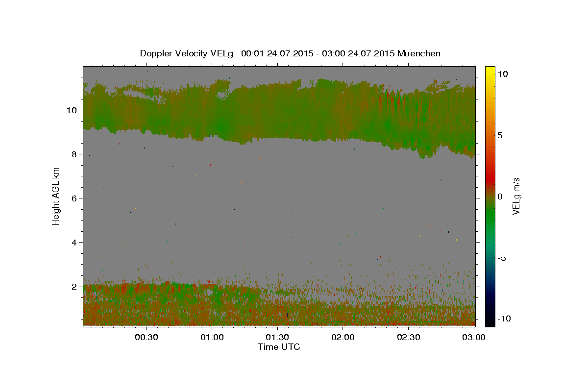Click the 'Height AGL km' axis label
588x392 pixels.
point(56,196)
